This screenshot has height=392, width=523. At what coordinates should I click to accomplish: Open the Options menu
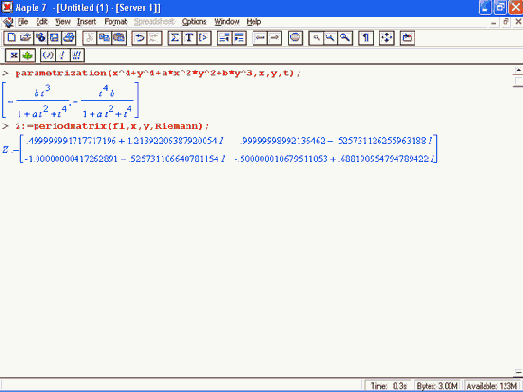click(x=194, y=22)
